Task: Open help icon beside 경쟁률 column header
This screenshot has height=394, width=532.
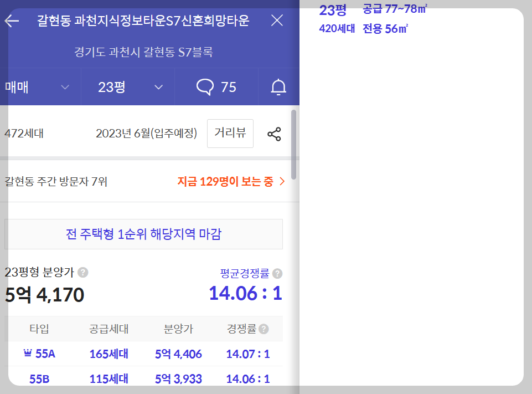Action: pos(264,329)
